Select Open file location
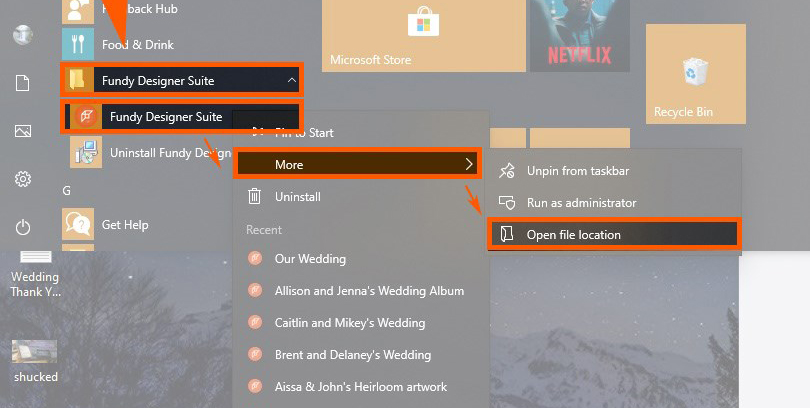Image resolution: width=810 pixels, height=408 pixels. 614,234
